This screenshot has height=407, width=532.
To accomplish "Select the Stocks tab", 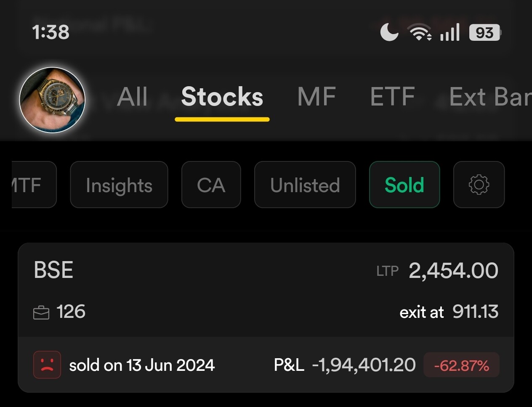I will [x=222, y=97].
